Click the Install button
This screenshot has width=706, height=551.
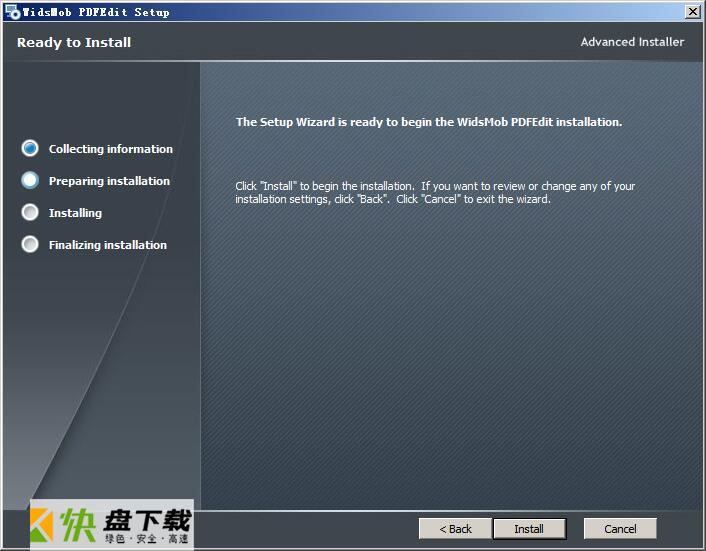point(530,528)
